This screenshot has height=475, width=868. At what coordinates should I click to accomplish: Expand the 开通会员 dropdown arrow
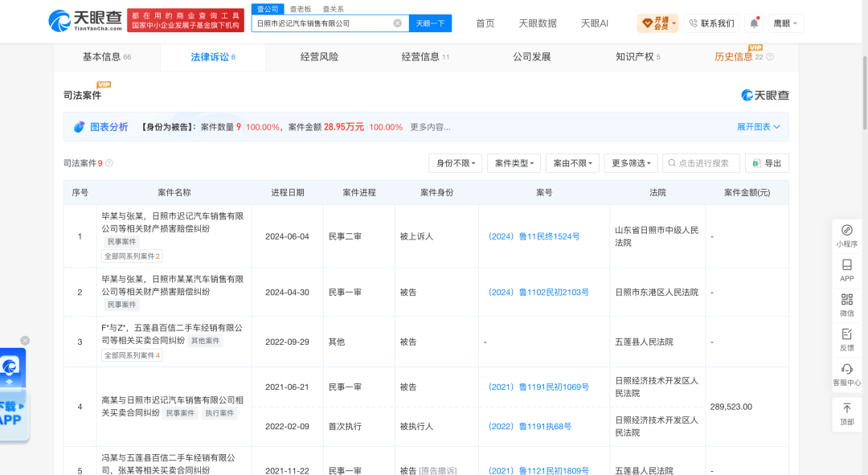pyautogui.click(x=674, y=23)
